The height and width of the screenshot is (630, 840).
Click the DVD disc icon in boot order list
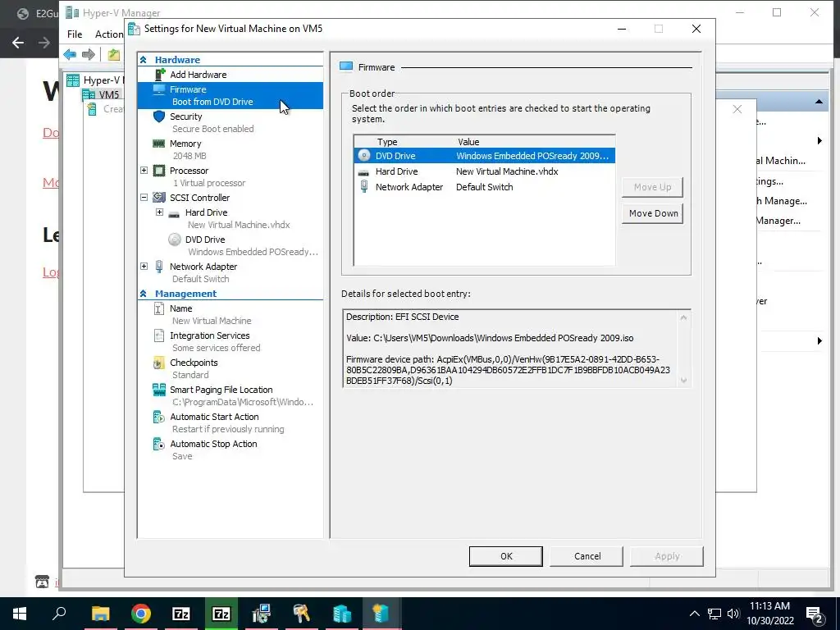coord(364,155)
